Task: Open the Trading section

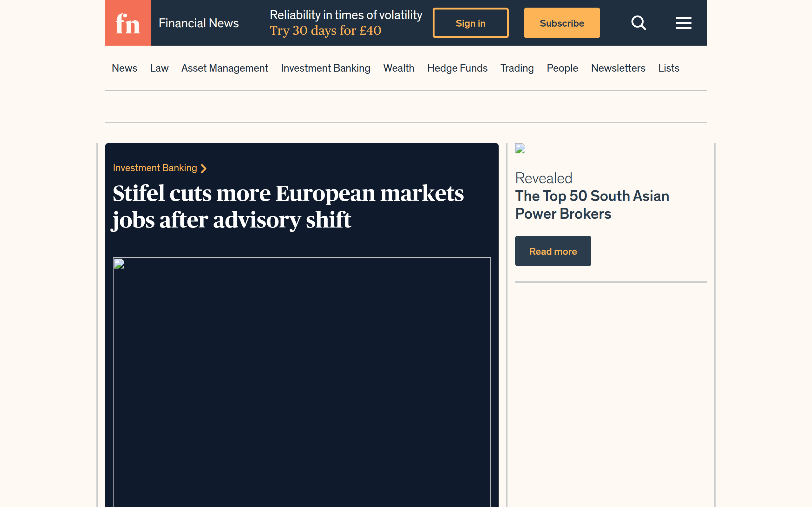Action: pyautogui.click(x=517, y=68)
